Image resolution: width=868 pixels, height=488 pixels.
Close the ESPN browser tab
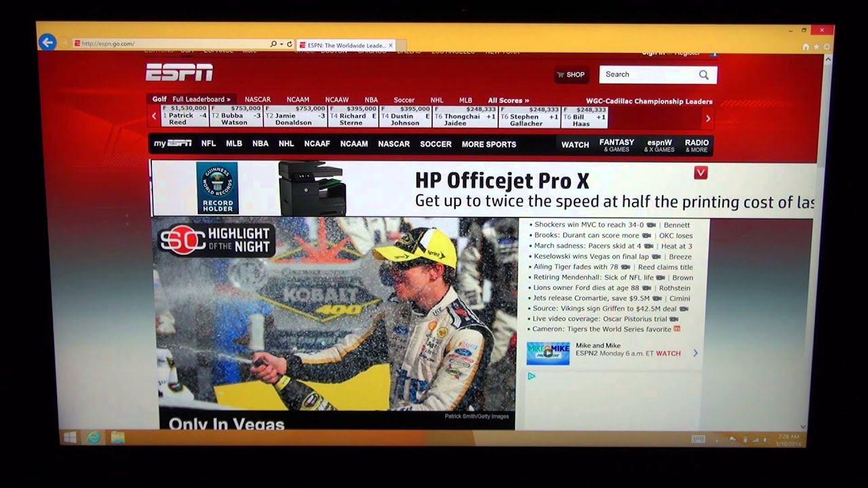pos(391,45)
